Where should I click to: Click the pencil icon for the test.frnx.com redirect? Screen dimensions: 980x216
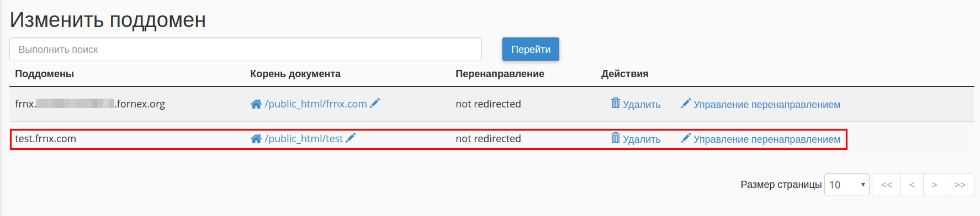point(686,138)
